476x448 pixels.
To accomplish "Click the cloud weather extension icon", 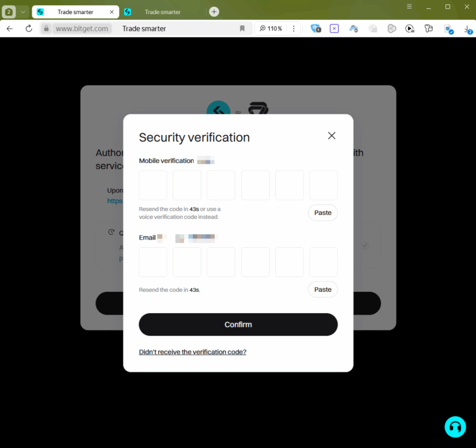I will 353,28.
